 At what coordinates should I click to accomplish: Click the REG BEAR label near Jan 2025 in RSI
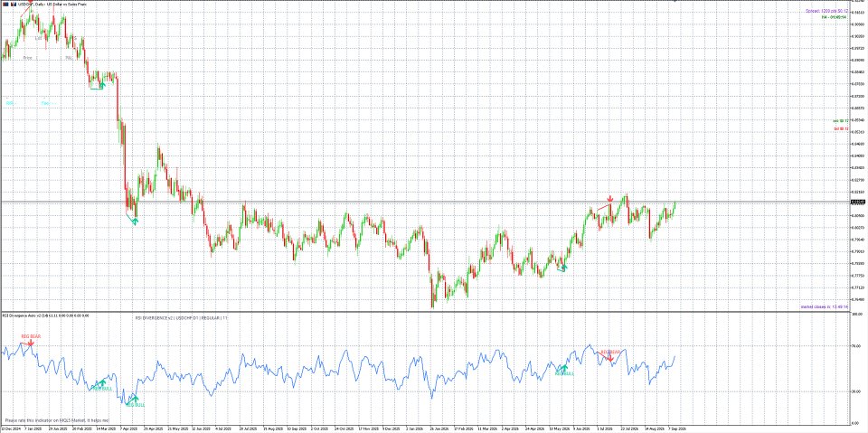tap(31, 336)
